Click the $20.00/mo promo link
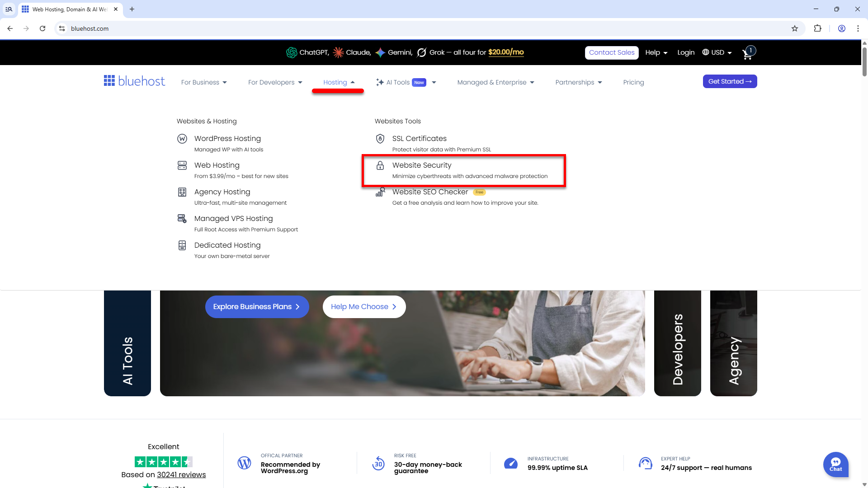The height and width of the screenshot is (488, 868). 506,52
